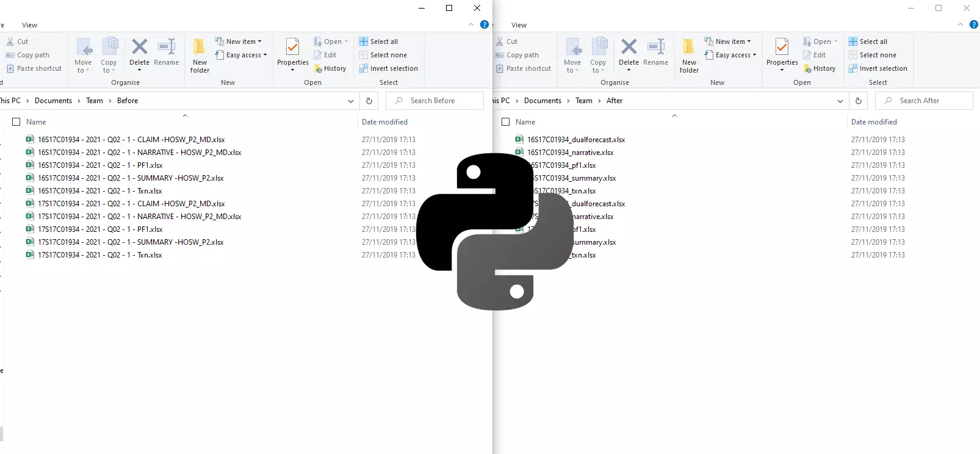Select 16S17C01934_dualforecast.xlsx in After window
This screenshot has height=454, width=980.
tap(571, 140)
